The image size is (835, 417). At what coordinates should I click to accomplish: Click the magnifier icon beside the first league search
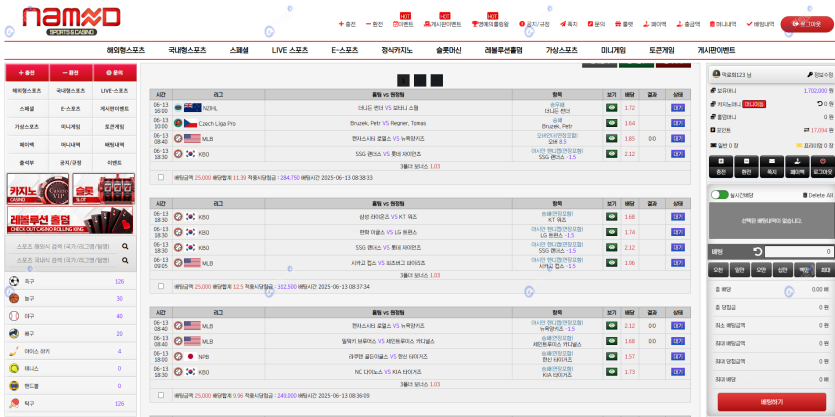coord(125,245)
